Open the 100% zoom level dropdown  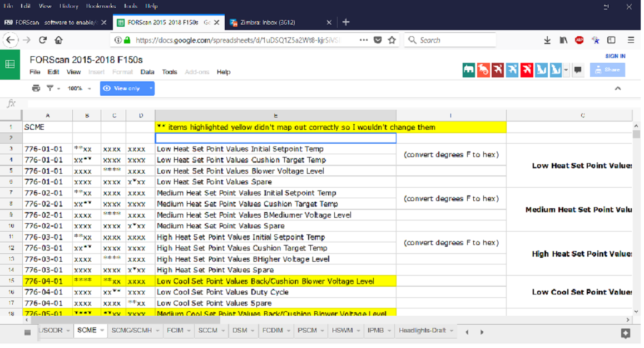coord(79,89)
